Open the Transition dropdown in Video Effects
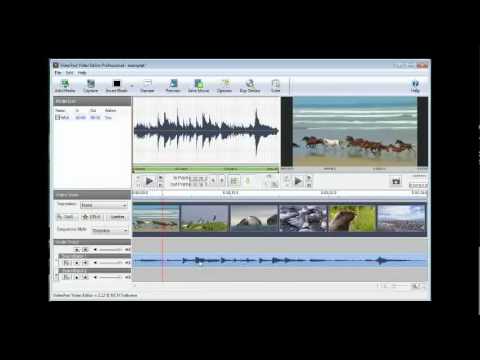 104,205
